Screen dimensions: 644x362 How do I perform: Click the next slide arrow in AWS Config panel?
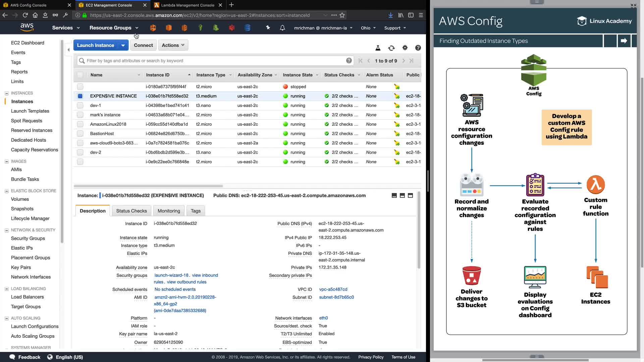click(624, 41)
